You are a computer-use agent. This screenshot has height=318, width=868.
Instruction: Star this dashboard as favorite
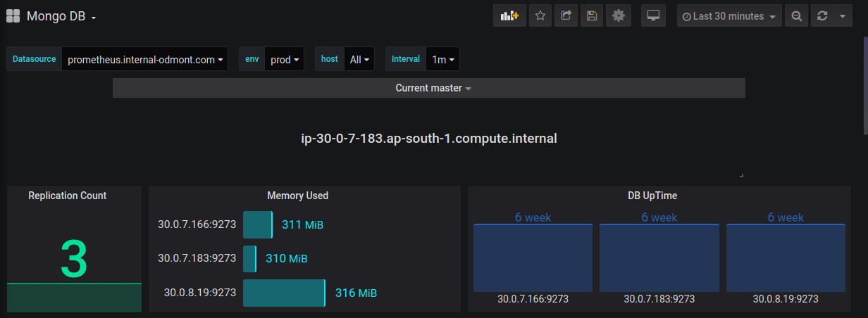tap(540, 15)
